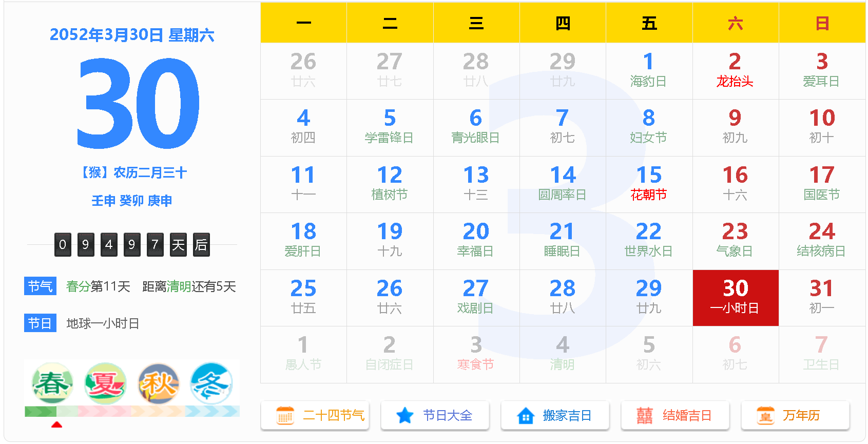Select the Winter (冬) season icon
Image resolution: width=868 pixels, height=444 pixels.
pyautogui.click(x=211, y=383)
